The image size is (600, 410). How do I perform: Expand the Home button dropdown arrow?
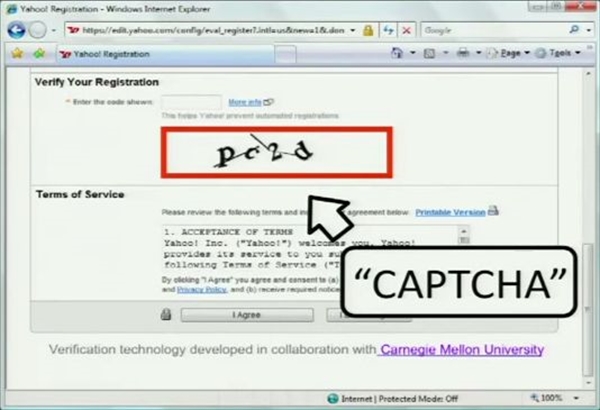click(x=412, y=53)
